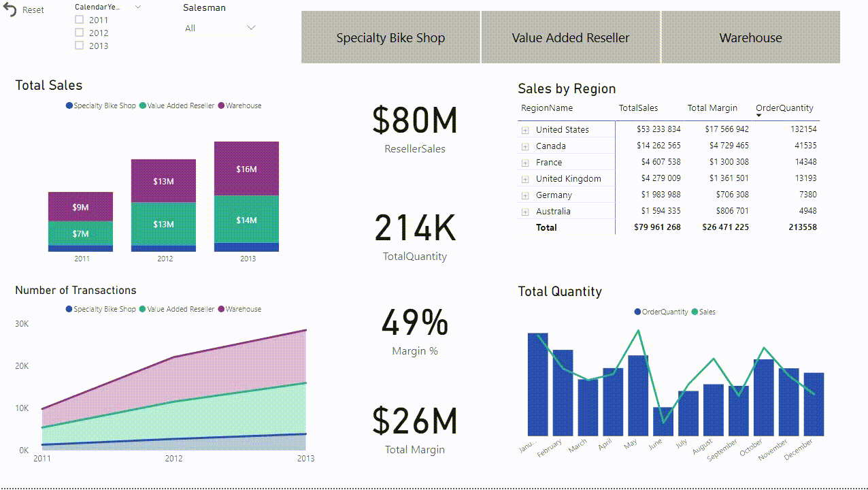This screenshot has height=490, width=868.
Task: Sort table by TotalSales column header
Action: (x=637, y=108)
